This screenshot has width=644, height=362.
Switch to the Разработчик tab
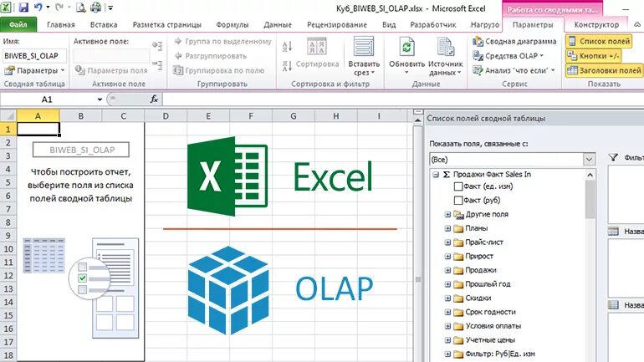point(433,24)
